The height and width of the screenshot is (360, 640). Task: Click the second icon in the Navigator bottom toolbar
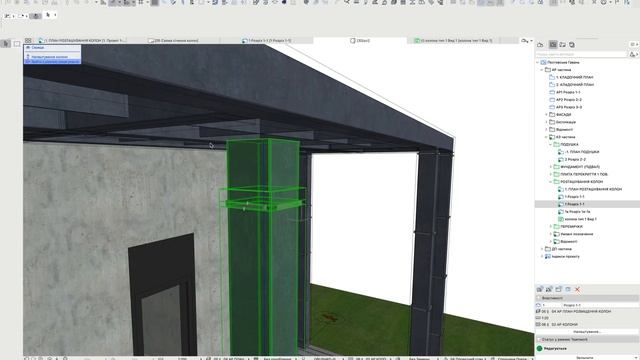click(549, 289)
